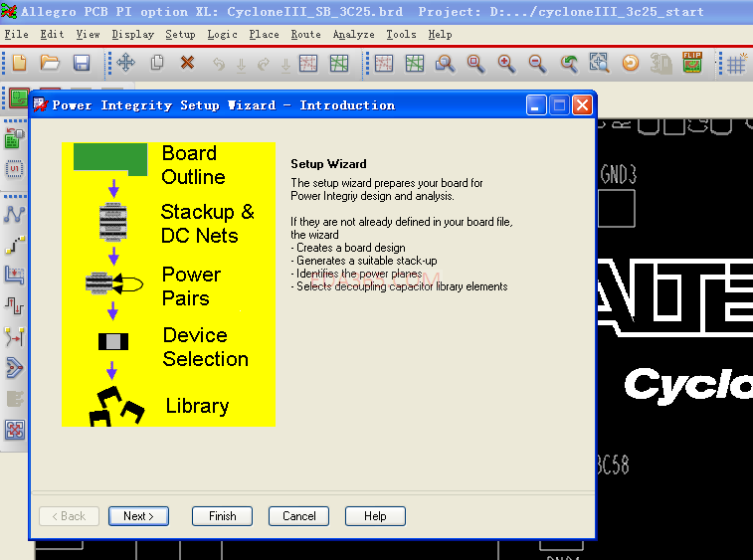Click the Zoom Fit magnifier icon
Viewport: 753px width, 560px height.
[x=475, y=64]
